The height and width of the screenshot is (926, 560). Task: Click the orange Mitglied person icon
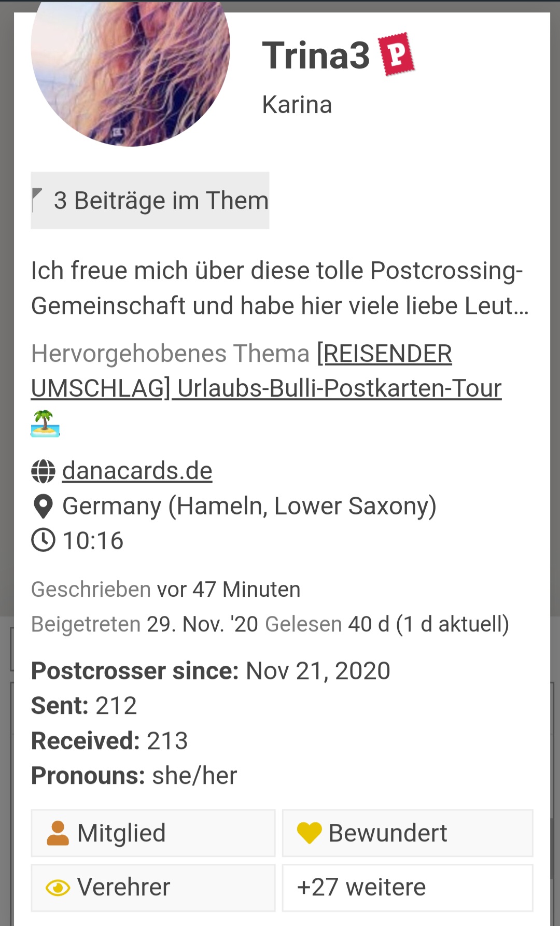(58, 833)
